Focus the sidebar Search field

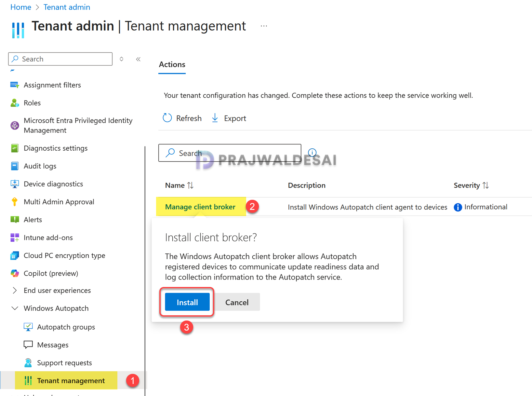[x=60, y=59]
